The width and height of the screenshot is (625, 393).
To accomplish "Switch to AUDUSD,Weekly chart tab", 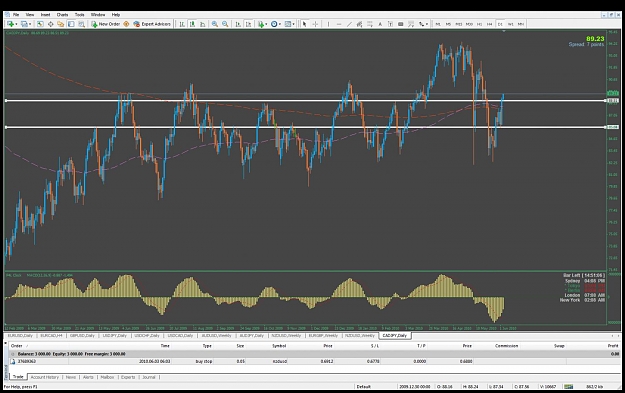I will point(216,336).
